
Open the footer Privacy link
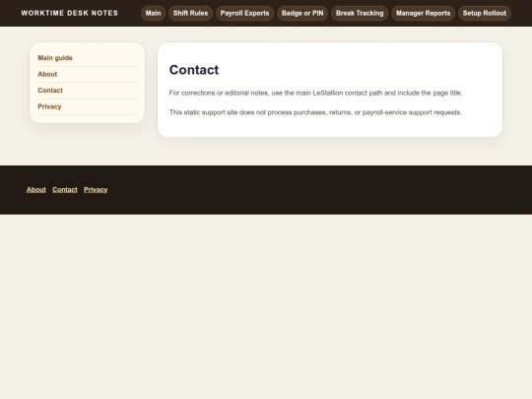tap(96, 190)
